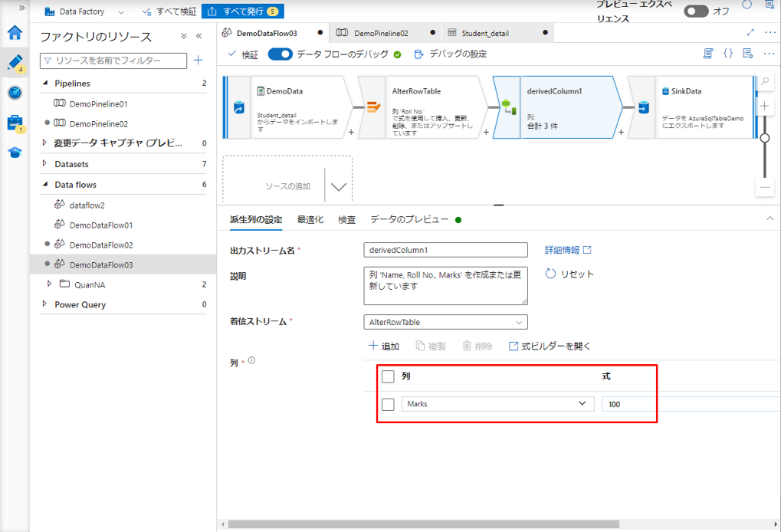Select the Author pencil icon in the sidebar

point(15,63)
